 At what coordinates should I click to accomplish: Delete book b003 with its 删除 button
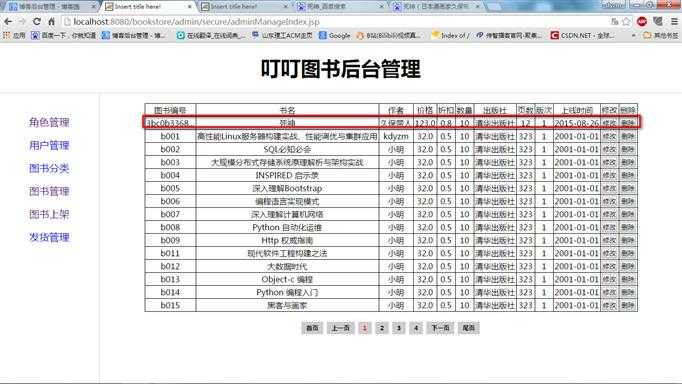tap(628, 162)
